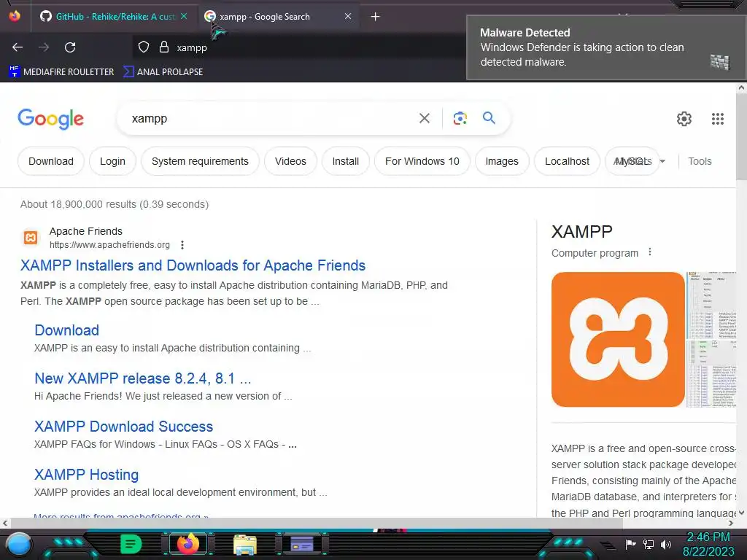
Task: Click the Google search input field
Action: click(x=271, y=119)
